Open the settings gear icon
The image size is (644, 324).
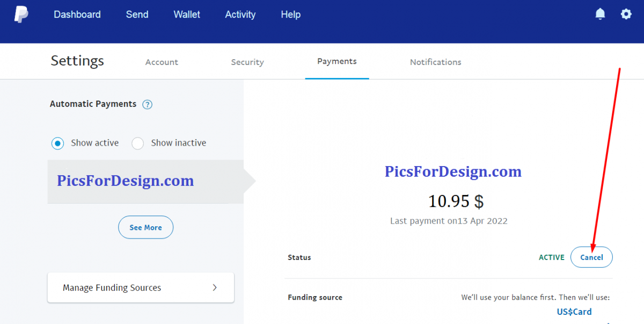click(x=626, y=15)
